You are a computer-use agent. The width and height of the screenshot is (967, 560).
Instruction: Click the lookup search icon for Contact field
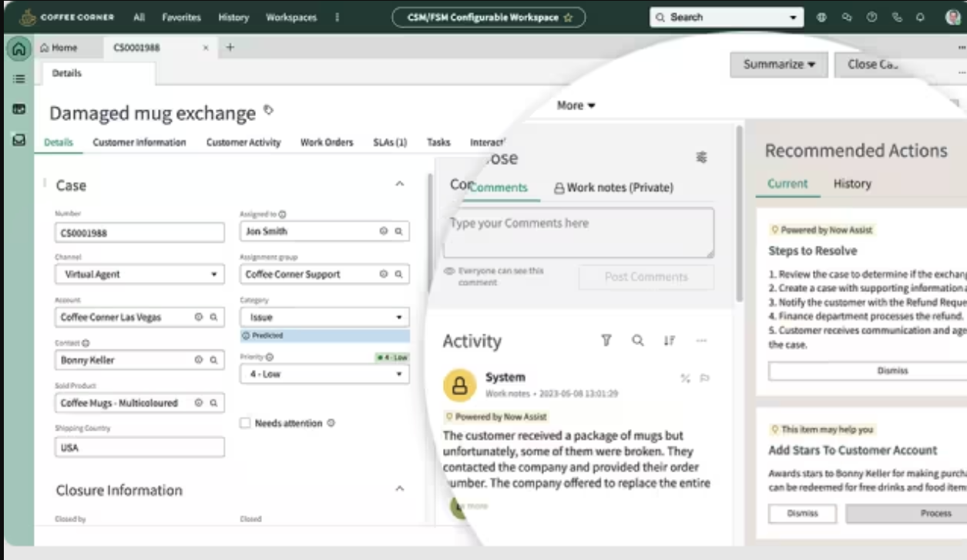coord(213,360)
